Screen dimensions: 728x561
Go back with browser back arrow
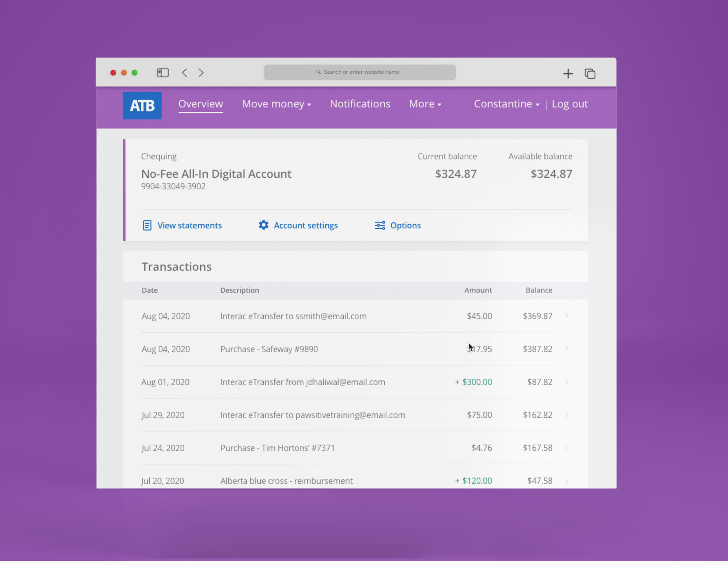point(184,73)
